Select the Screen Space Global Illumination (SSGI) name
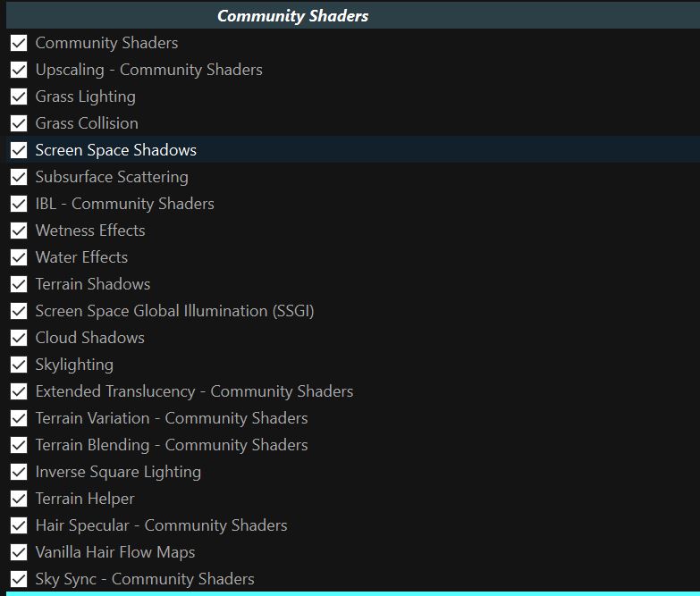Viewport: 700px width, 596px height. pyautogui.click(x=175, y=311)
